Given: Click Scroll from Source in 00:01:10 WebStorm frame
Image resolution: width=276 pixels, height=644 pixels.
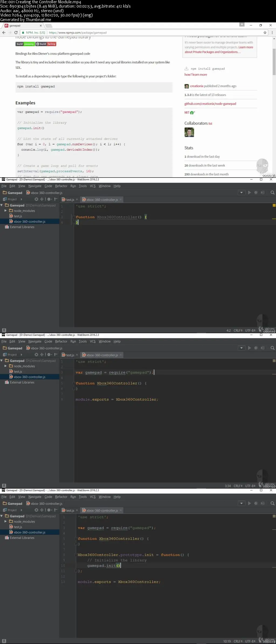Looking at the screenshot, I should coord(36,199).
